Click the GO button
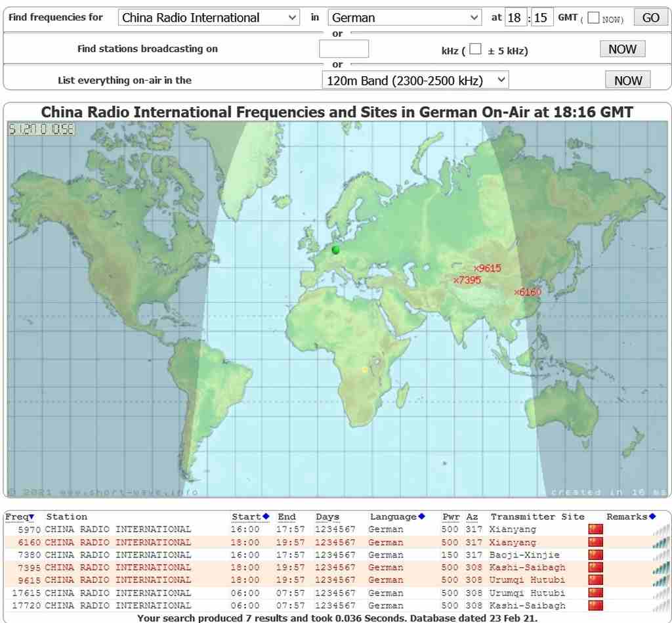 650,18
